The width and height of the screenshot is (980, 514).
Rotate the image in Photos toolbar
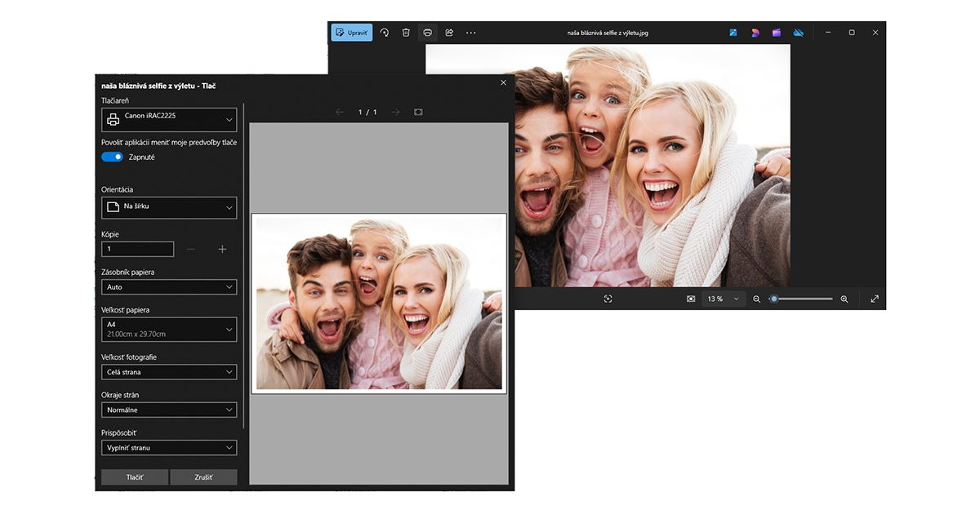click(x=384, y=33)
